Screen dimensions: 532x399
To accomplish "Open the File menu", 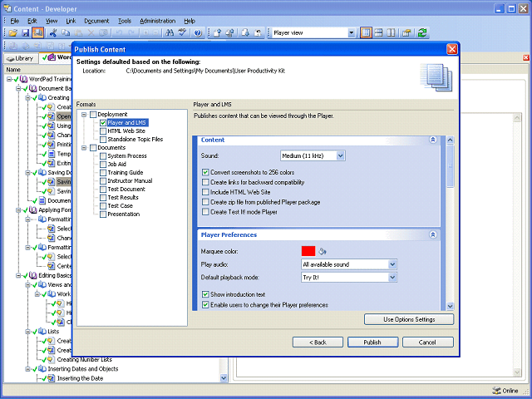I will tap(15, 21).
